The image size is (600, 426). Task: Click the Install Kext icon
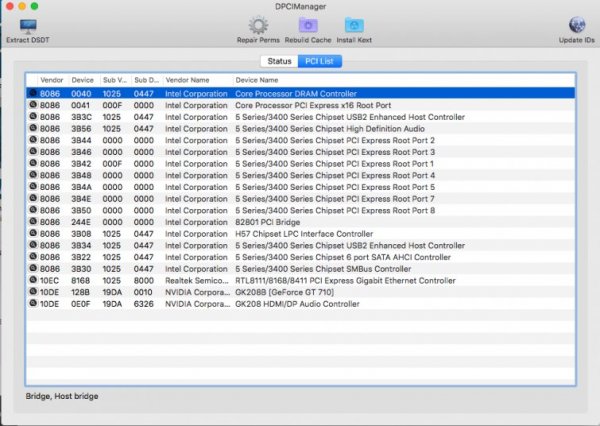354,25
